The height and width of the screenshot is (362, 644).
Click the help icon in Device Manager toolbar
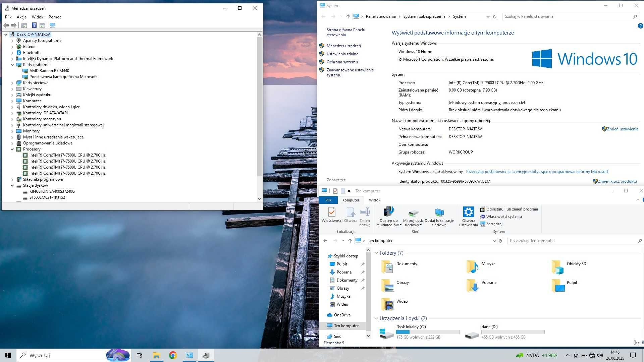[34, 25]
